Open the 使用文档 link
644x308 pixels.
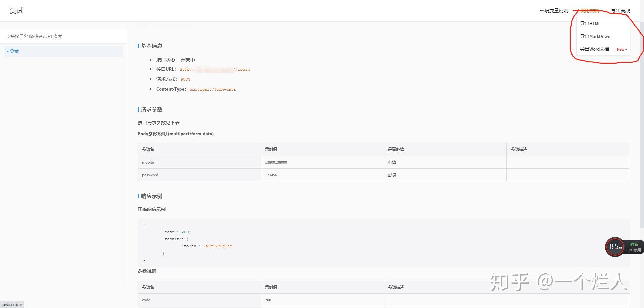click(590, 11)
